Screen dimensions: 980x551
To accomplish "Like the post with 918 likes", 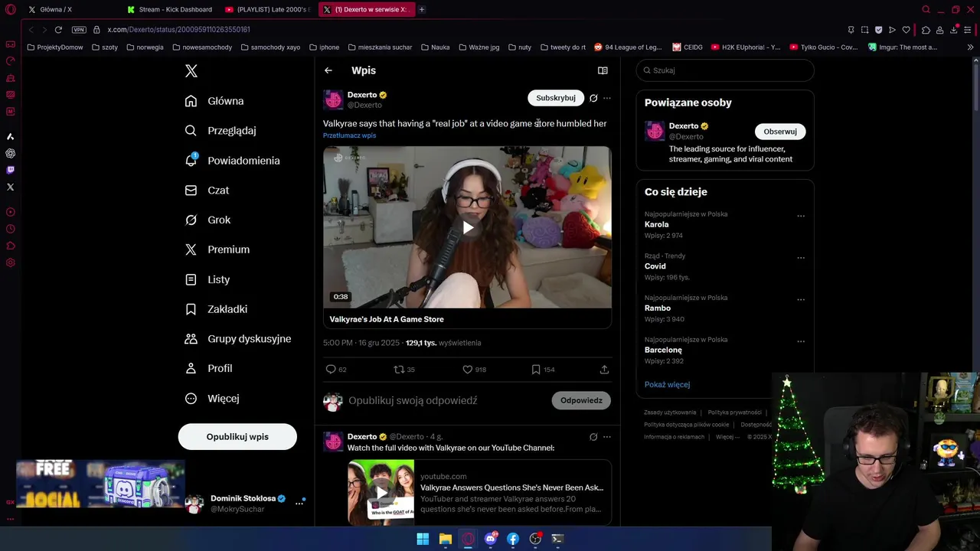I will point(467,370).
